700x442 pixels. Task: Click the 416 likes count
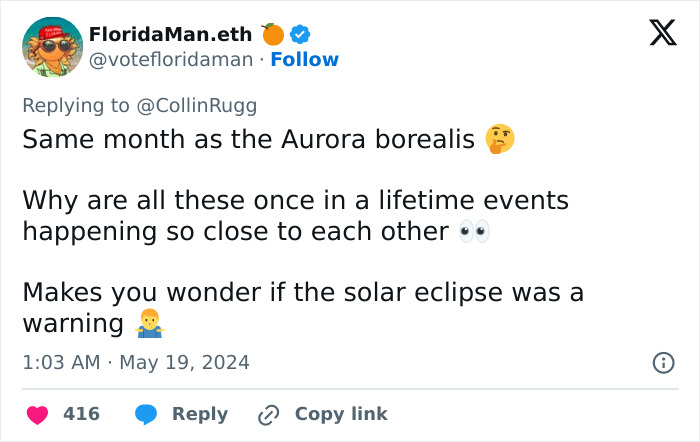(x=81, y=414)
